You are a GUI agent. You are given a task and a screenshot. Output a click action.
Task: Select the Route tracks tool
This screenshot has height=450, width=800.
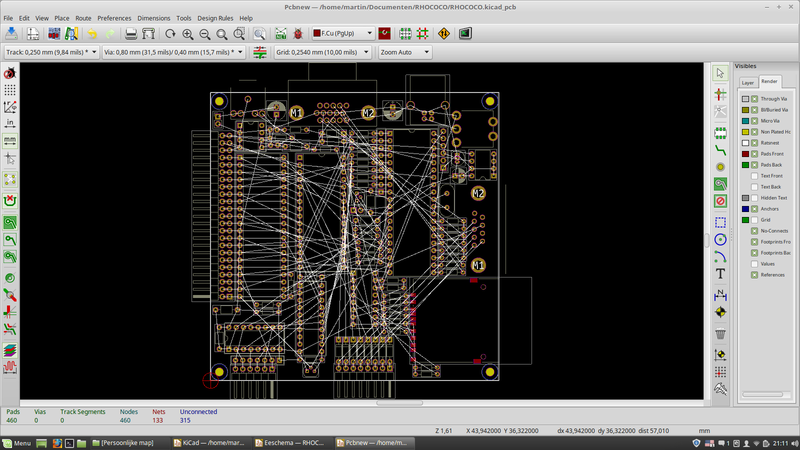click(x=720, y=150)
